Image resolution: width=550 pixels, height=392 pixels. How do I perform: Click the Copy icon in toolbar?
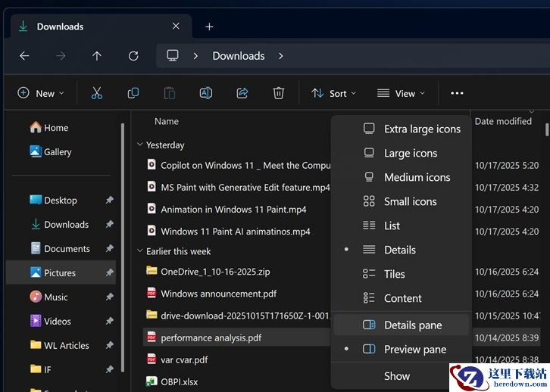point(133,93)
